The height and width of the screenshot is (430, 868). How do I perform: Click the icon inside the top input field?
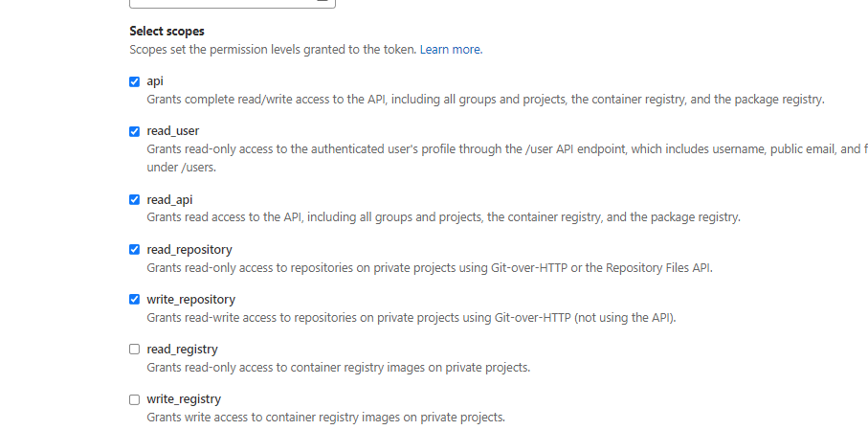[x=323, y=2]
